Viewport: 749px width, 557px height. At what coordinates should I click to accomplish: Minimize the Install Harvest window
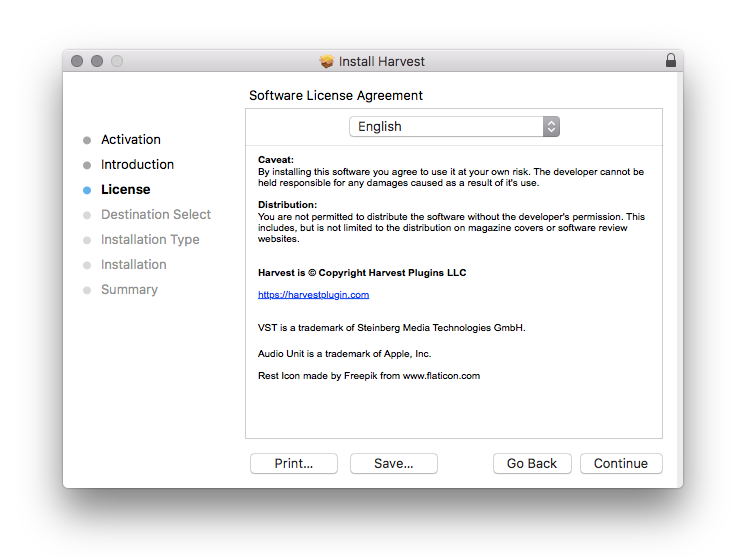click(97, 61)
